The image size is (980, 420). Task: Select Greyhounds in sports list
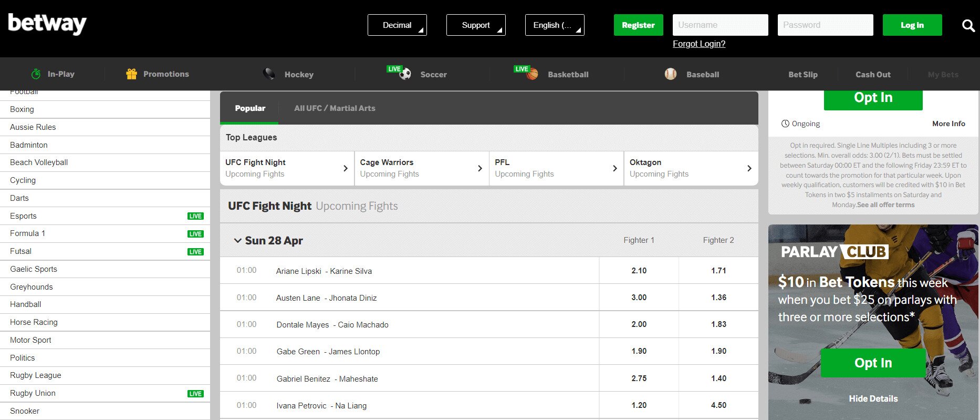pos(105,287)
